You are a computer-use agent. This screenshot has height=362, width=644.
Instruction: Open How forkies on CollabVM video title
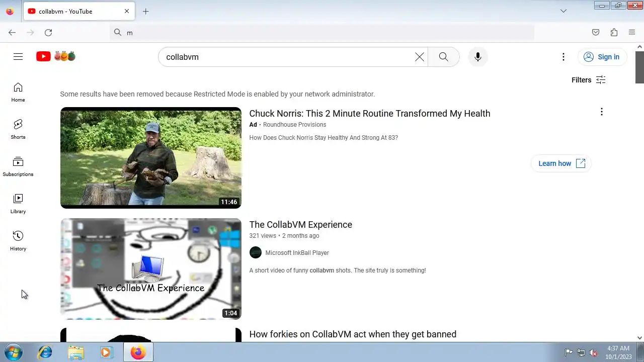pyautogui.click(x=353, y=334)
